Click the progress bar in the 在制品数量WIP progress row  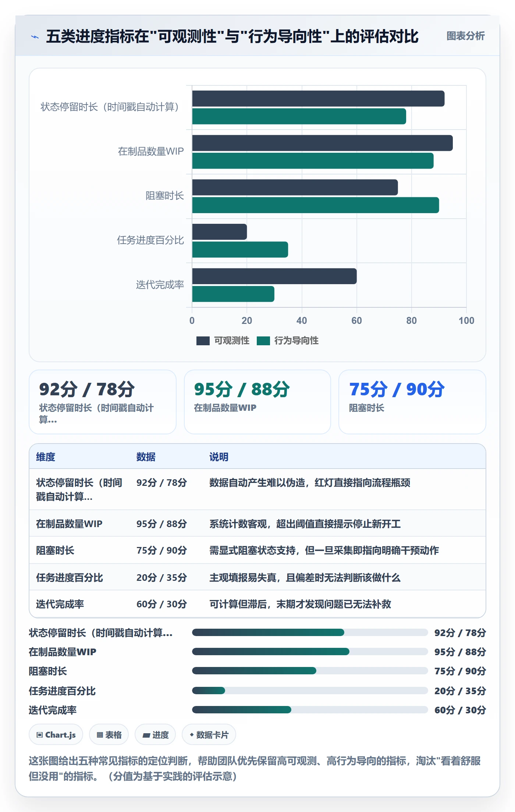(x=310, y=652)
